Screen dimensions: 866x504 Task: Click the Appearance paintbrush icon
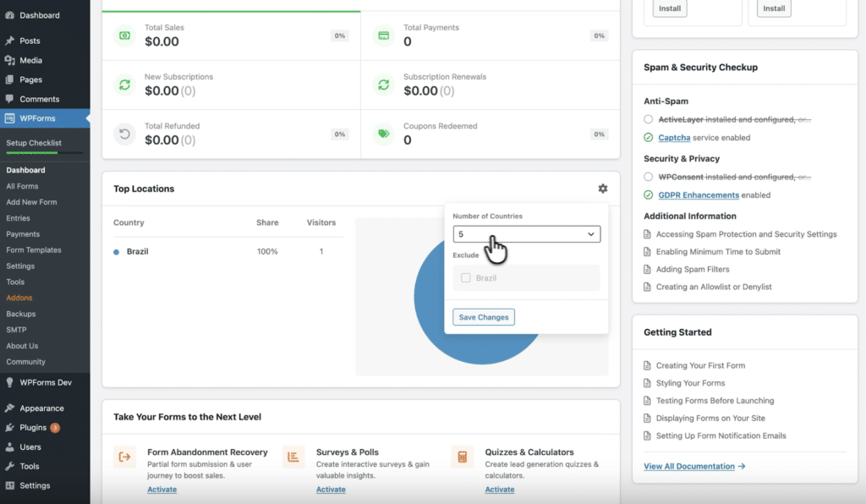[9, 408]
